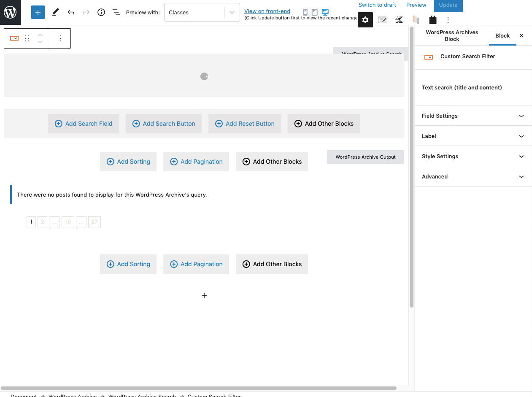Select the loading search field placeholder block
This screenshot has width=532, height=397.
[204, 76]
